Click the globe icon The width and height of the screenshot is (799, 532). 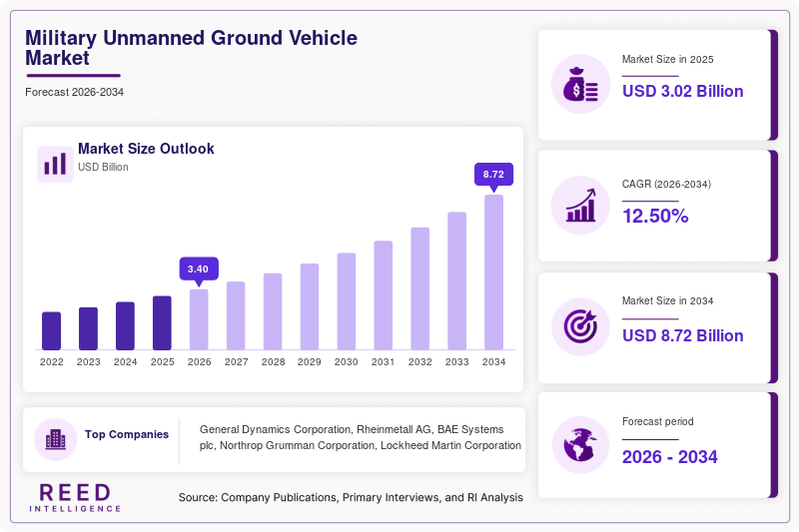(580, 445)
